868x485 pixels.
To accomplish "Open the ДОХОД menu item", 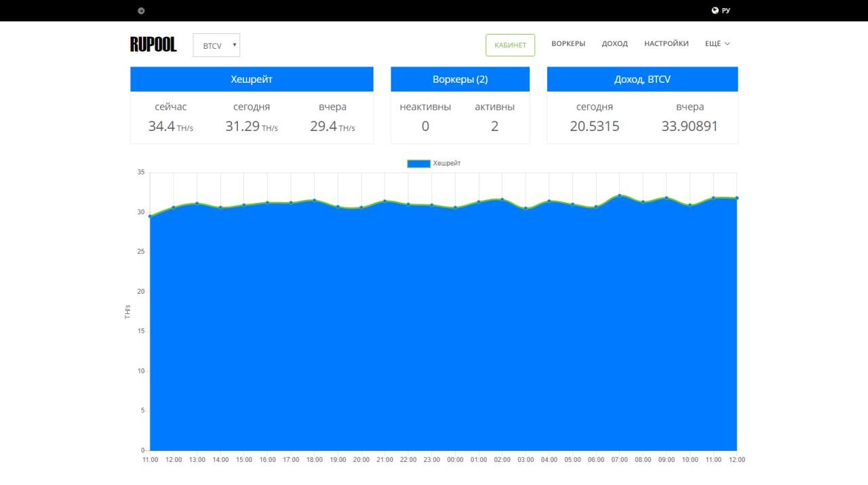I will coord(614,43).
